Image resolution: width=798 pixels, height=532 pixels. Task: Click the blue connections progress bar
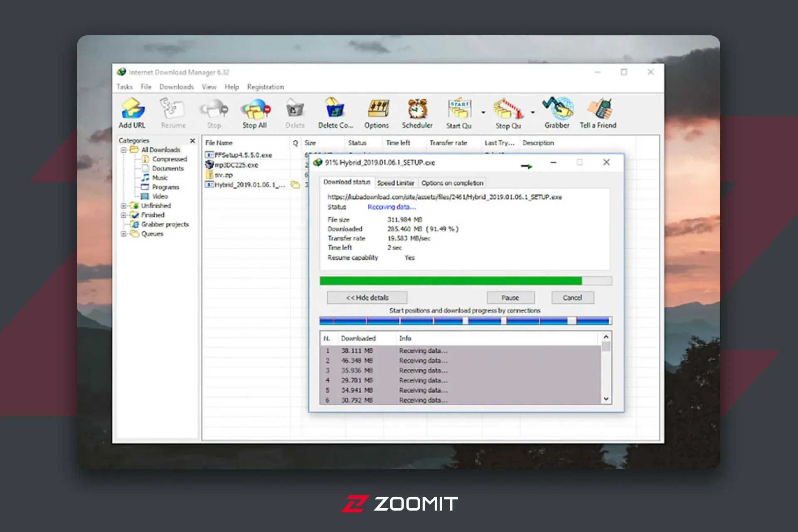pos(465,320)
